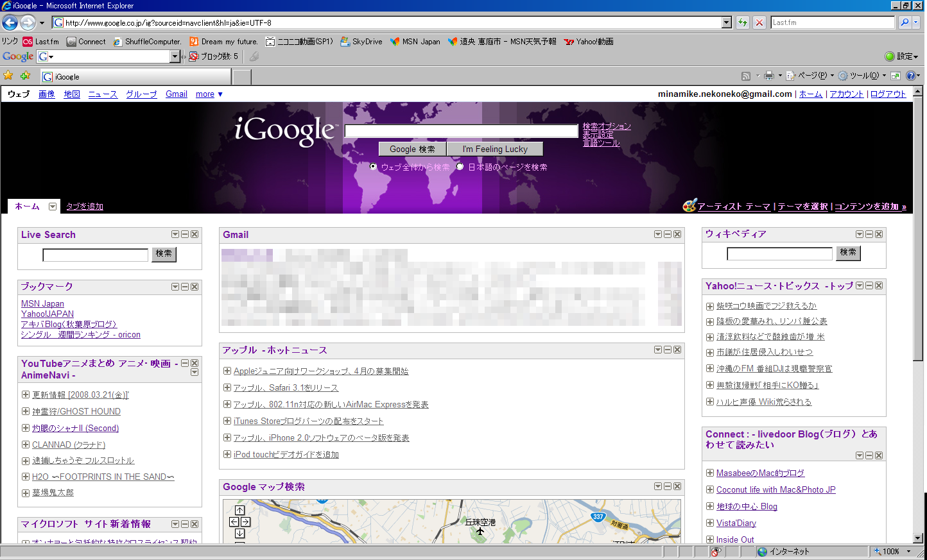Click the zoom level 100% control in status bar
Viewport: 927px width, 560px height.
click(x=893, y=552)
